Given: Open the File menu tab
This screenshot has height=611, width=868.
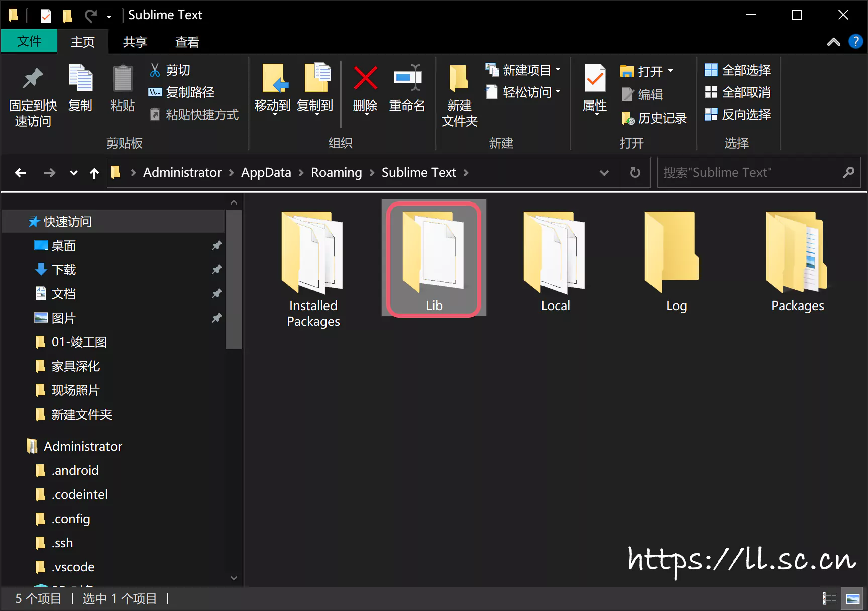Looking at the screenshot, I should pyautogui.click(x=29, y=41).
